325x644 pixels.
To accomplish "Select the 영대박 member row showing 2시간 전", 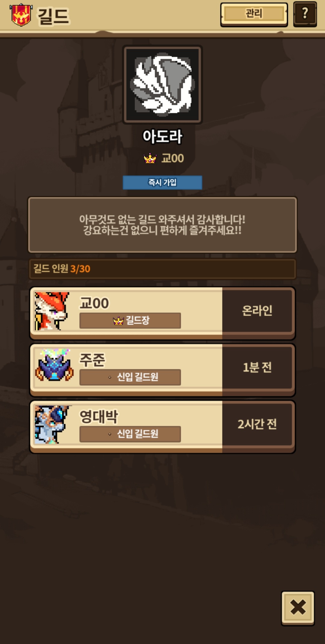I will click(x=162, y=427).
